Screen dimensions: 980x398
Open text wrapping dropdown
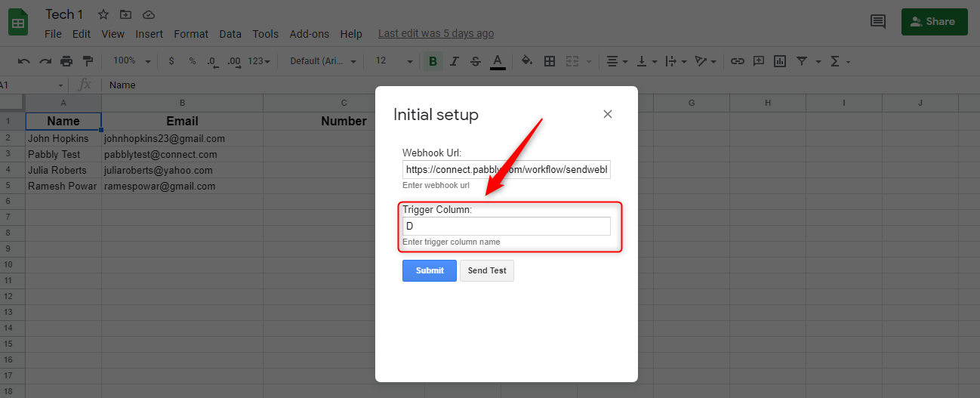[x=675, y=61]
